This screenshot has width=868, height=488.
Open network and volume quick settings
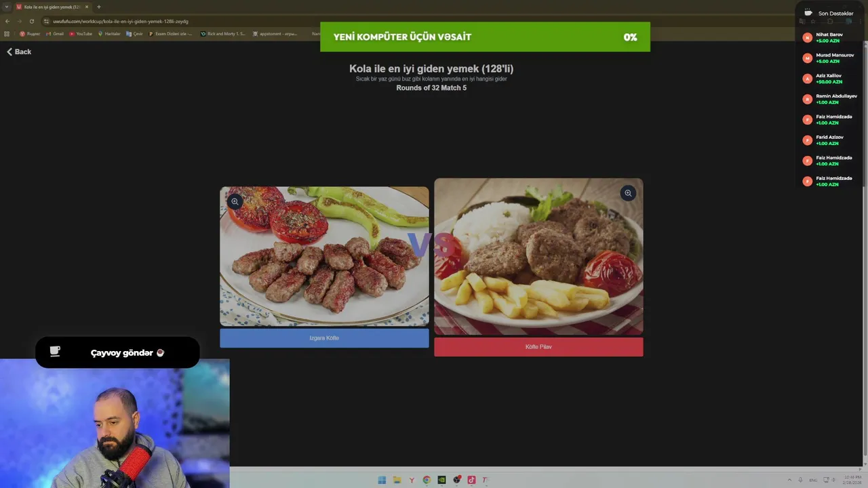831,480
